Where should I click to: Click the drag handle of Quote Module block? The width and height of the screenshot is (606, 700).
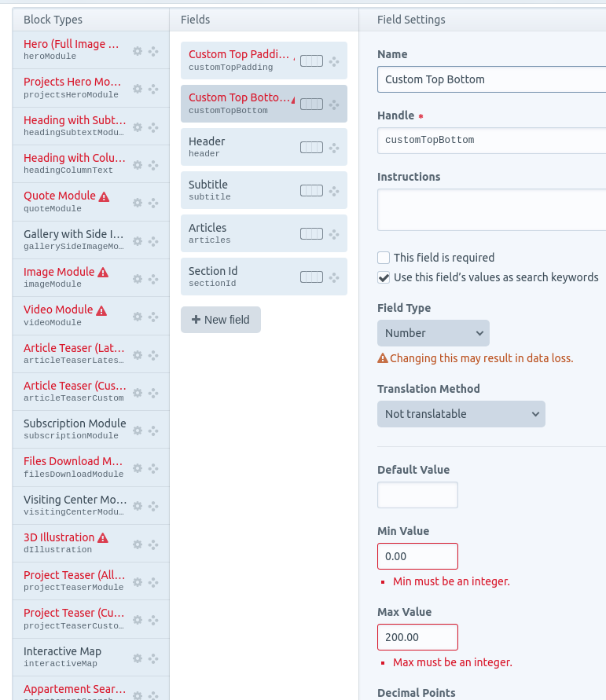(152, 203)
